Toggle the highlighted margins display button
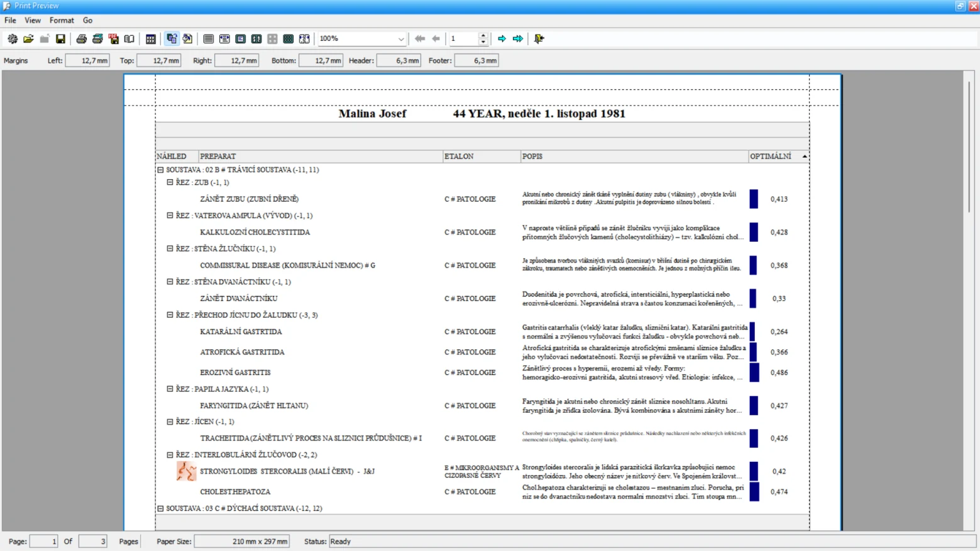The image size is (980, 551). (172, 39)
